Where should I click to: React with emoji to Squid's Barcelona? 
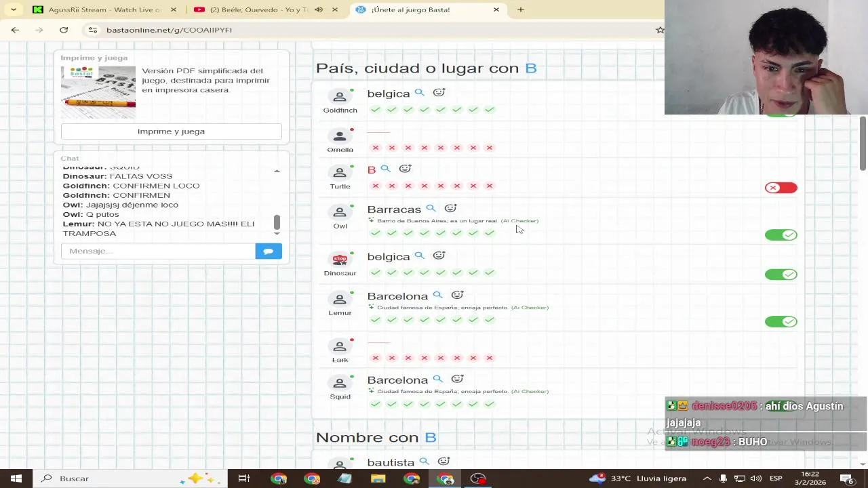[x=457, y=380]
